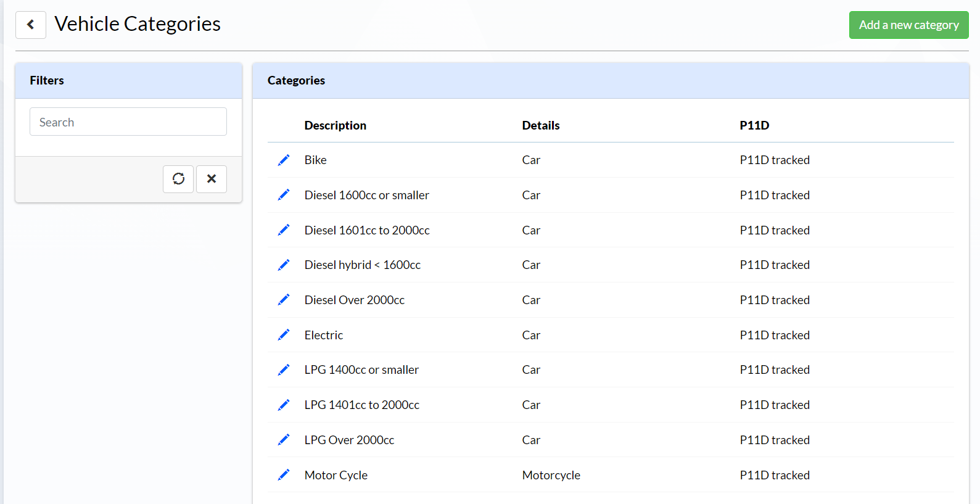Click P11D tracked in the Electric row

click(x=775, y=335)
